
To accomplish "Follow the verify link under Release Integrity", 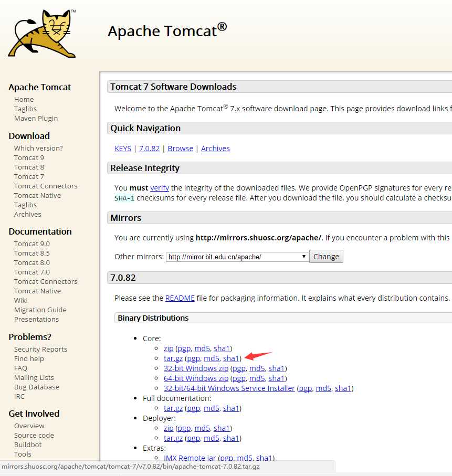I will pyautogui.click(x=160, y=188).
